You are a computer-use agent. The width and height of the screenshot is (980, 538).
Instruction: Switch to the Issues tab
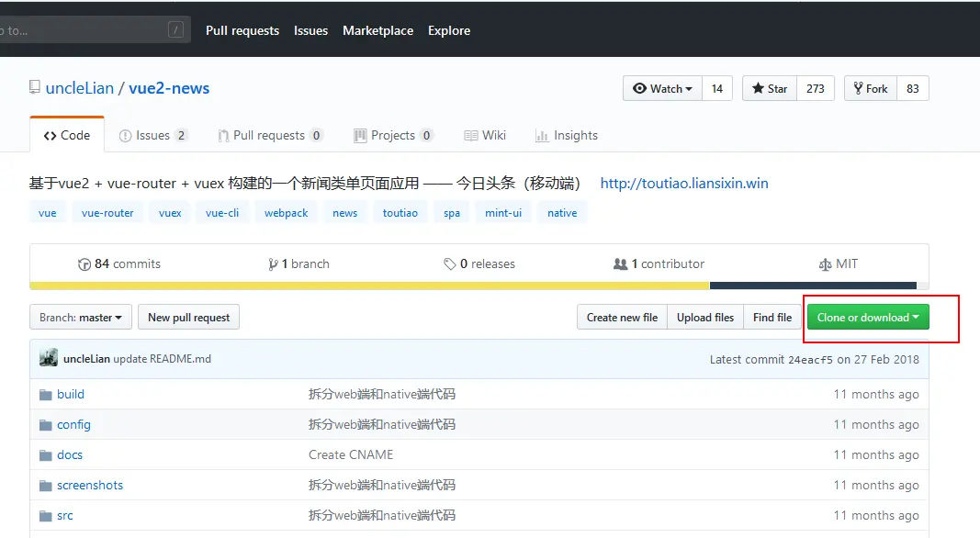(x=153, y=135)
